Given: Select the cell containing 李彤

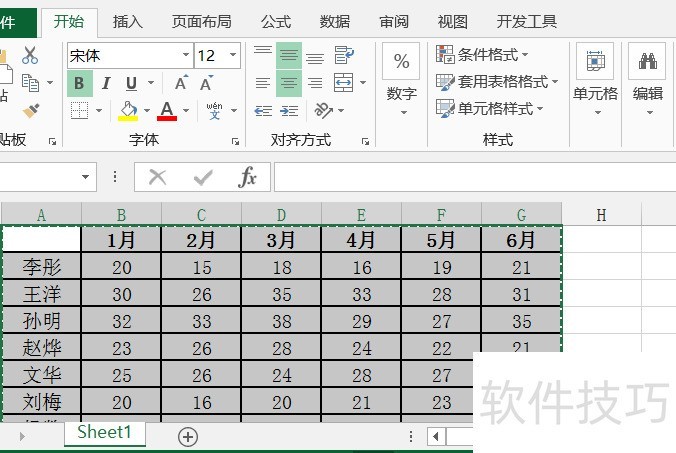Looking at the screenshot, I should coord(42,267).
